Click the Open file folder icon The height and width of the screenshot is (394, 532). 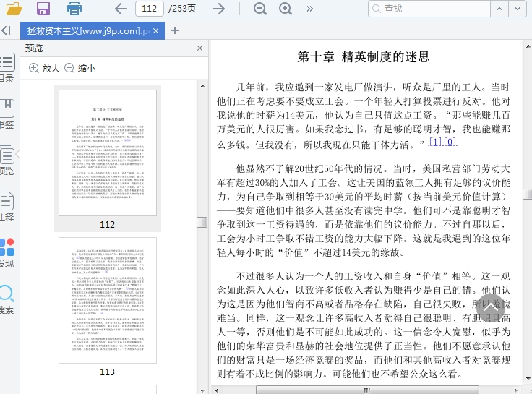pyautogui.click(x=13, y=9)
